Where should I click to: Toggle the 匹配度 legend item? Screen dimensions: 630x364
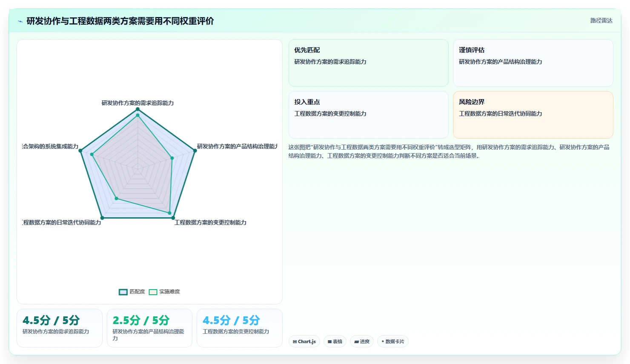pos(132,292)
